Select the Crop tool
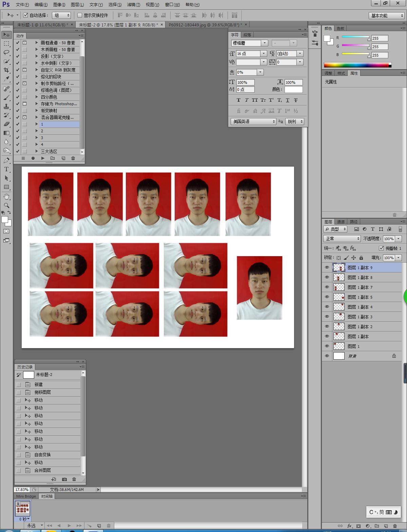The image size is (407, 532). 6,70
